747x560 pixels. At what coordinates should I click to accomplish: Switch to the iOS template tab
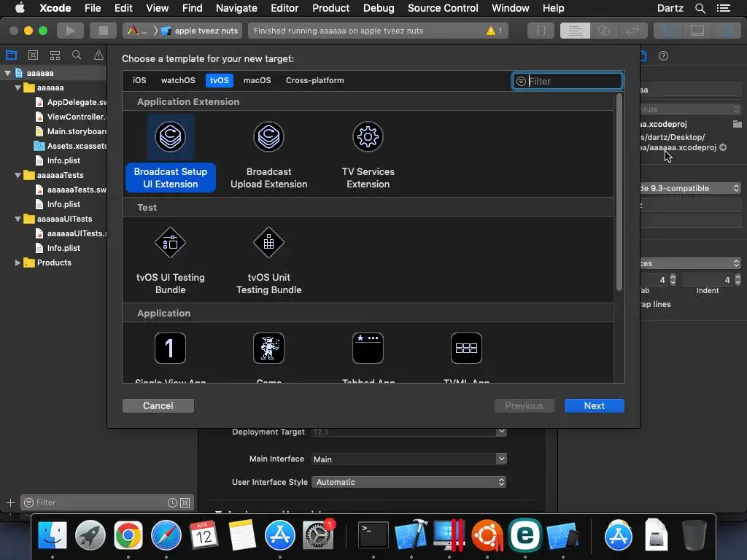point(139,80)
